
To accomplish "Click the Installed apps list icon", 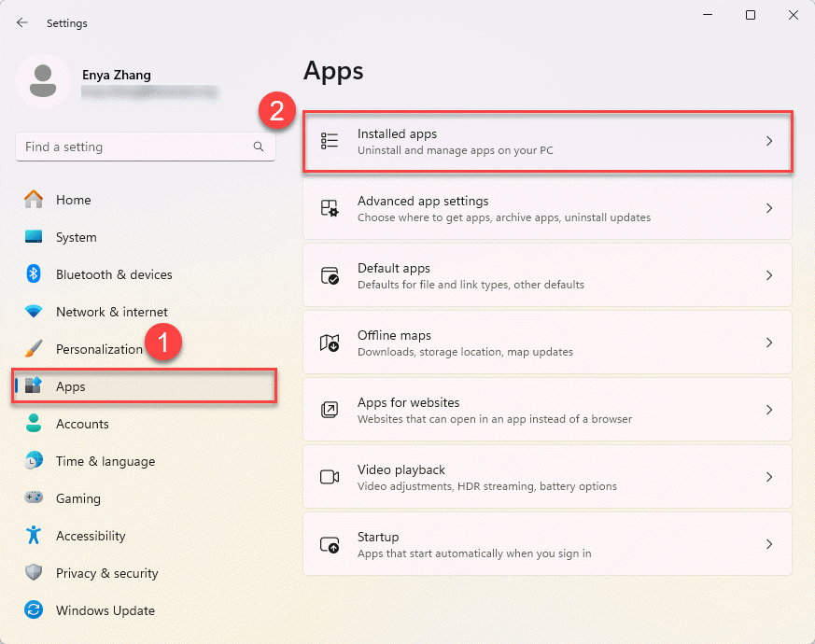I will coord(330,141).
